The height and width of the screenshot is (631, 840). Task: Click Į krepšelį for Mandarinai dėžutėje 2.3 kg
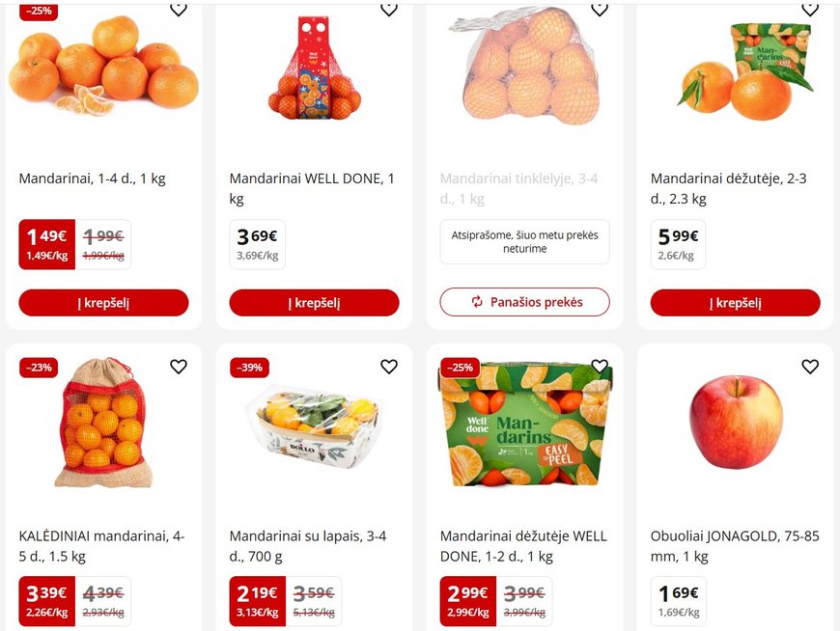tap(735, 302)
